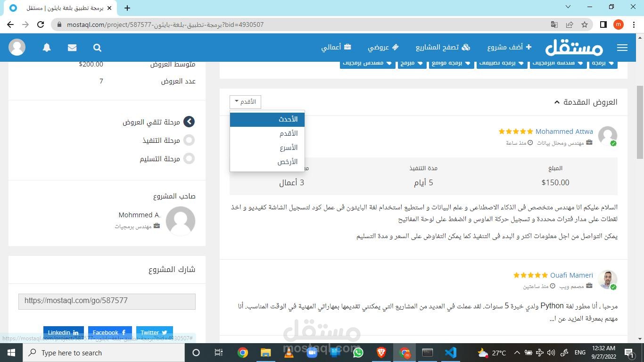The height and width of the screenshot is (362, 644).
Task: Open the Chrome profile 'm' avatar
Action: (619, 25)
